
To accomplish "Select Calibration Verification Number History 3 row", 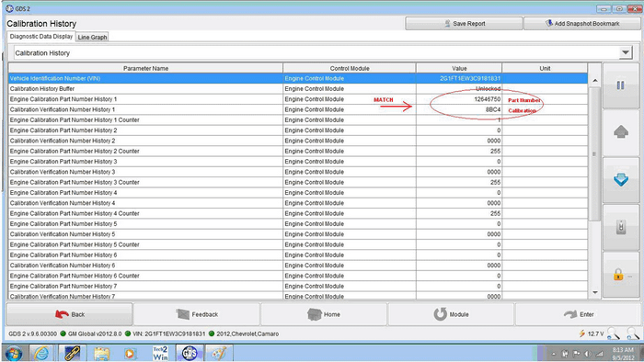I will (x=298, y=172).
